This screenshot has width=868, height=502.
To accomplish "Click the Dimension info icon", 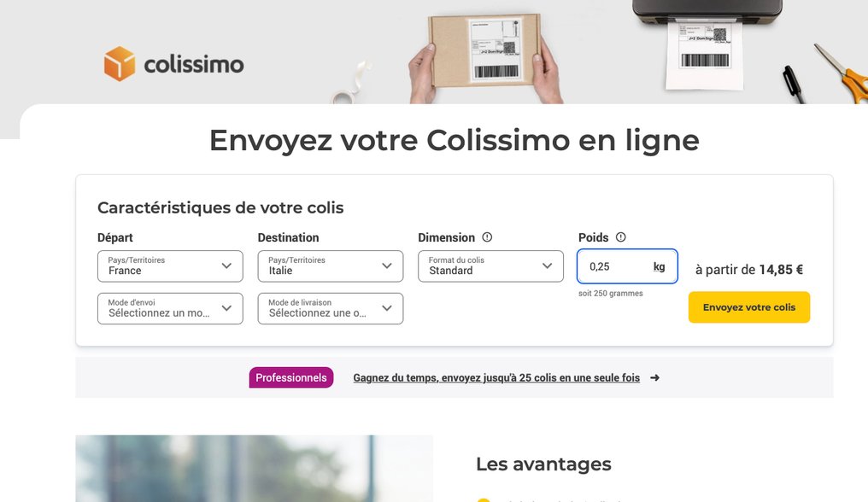I will pyautogui.click(x=487, y=237).
